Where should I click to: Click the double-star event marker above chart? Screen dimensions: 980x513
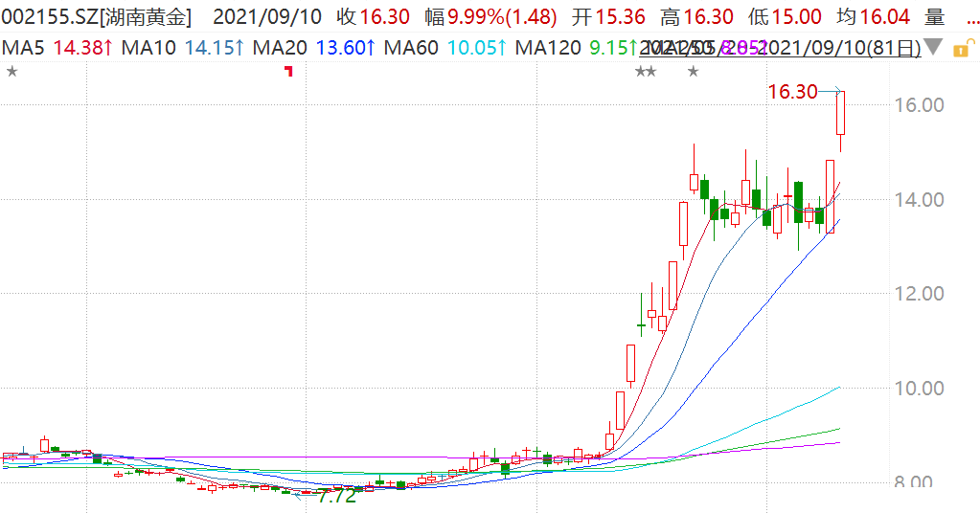click(646, 72)
